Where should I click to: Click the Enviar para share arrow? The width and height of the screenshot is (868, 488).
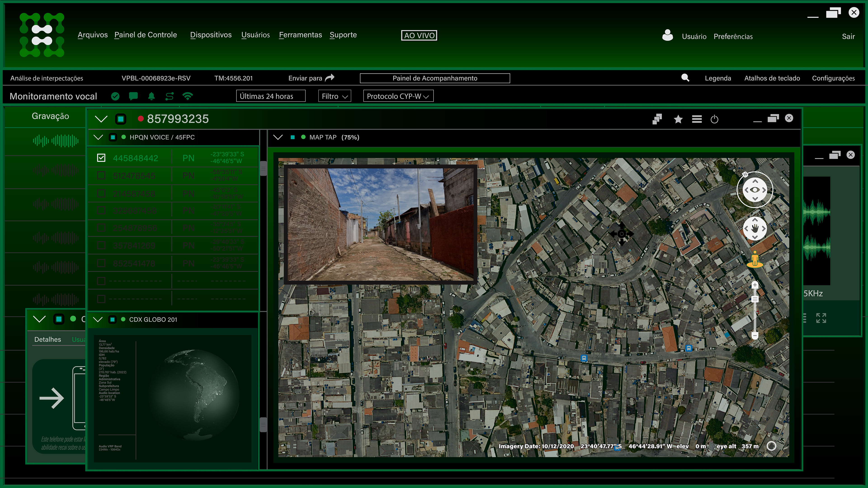click(x=330, y=78)
